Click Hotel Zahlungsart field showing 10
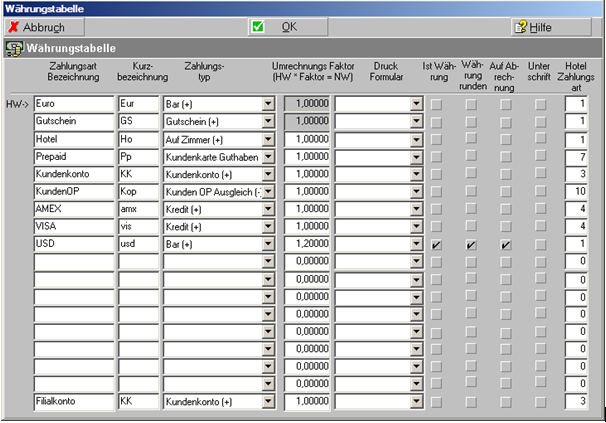This screenshot has height=423, width=606. (x=576, y=191)
